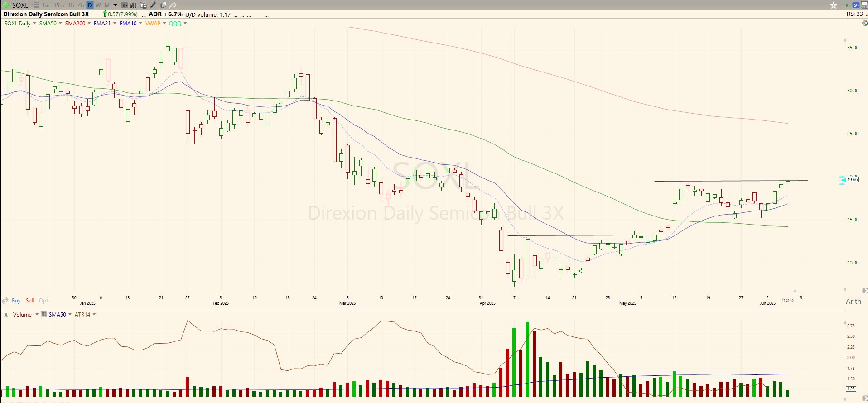Screen dimensions: 868x403
Task: Click the RT real-time indicator
Action: point(848,5)
